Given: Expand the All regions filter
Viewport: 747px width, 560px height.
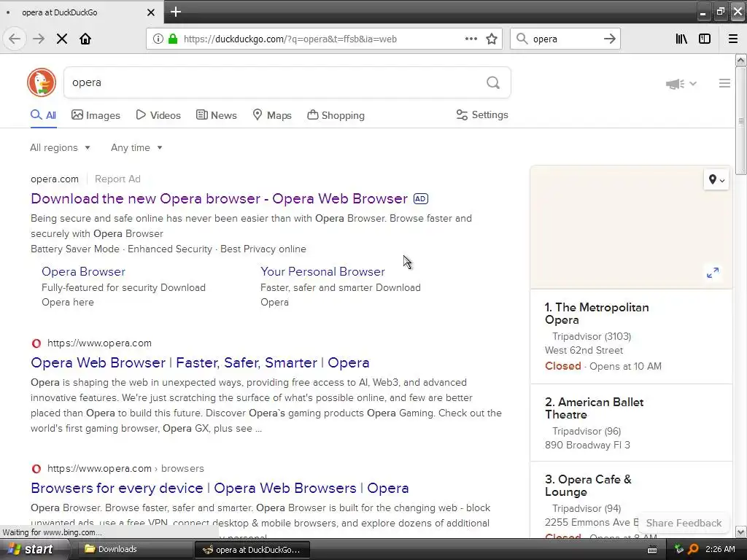Looking at the screenshot, I should (60, 147).
